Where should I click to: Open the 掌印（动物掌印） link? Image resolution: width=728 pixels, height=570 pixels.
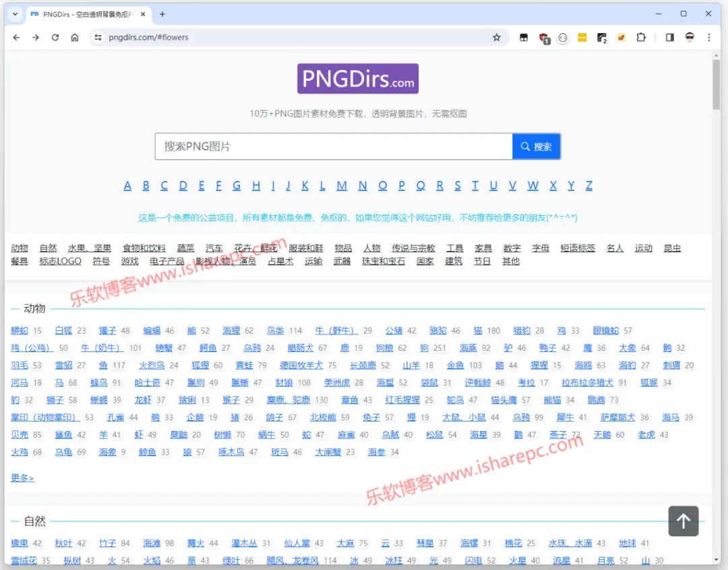click(x=45, y=418)
